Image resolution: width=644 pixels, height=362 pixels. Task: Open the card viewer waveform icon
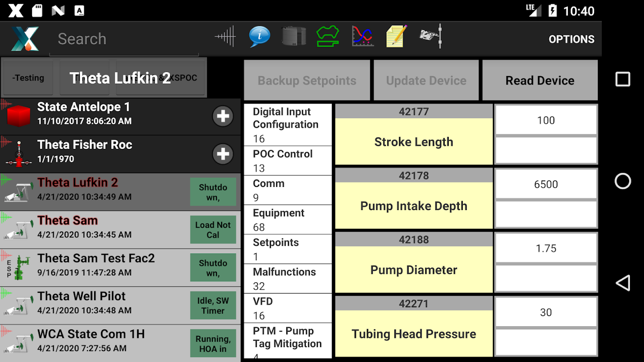[x=226, y=36]
